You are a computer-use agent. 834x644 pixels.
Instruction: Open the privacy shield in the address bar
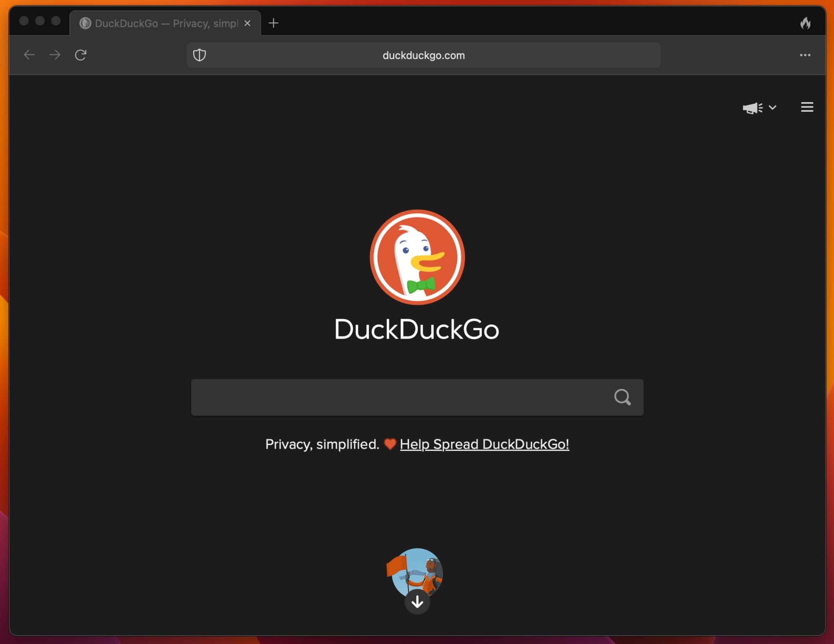tap(200, 55)
